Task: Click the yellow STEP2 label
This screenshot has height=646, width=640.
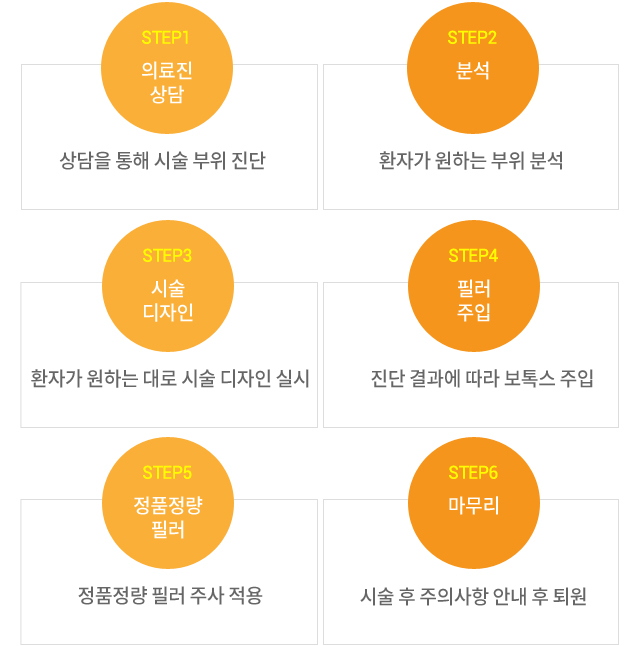Action: 472,38
